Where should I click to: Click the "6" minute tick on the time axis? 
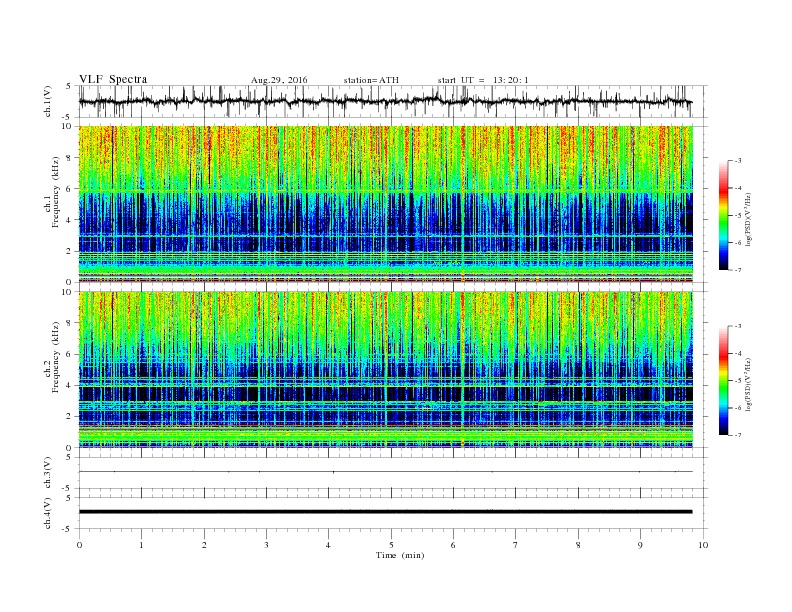453,545
